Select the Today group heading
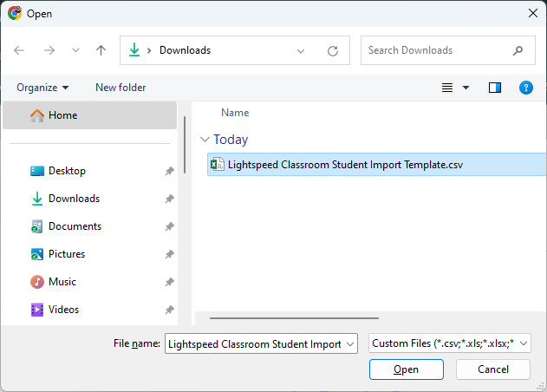Image resolution: width=547 pixels, height=392 pixels. pos(231,140)
